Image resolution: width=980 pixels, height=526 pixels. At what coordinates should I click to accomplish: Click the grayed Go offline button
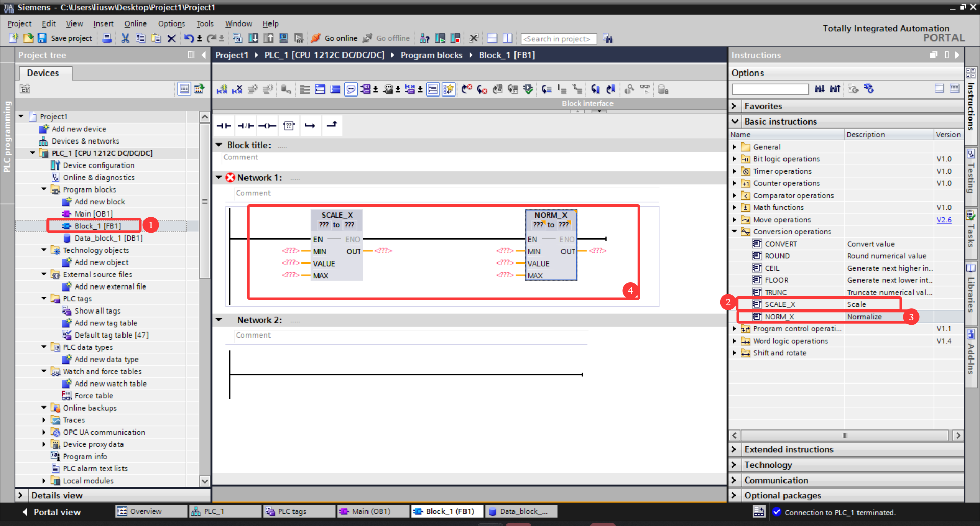(x=386, y=38)
